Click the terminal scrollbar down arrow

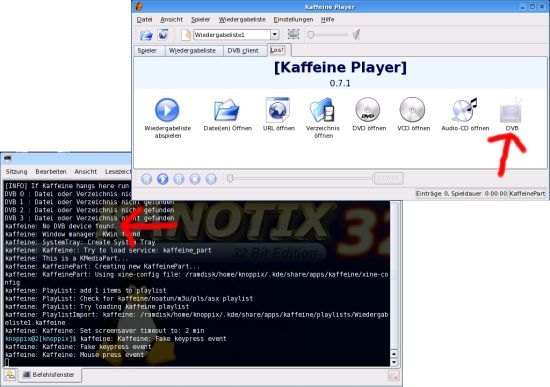pos(394,362)
